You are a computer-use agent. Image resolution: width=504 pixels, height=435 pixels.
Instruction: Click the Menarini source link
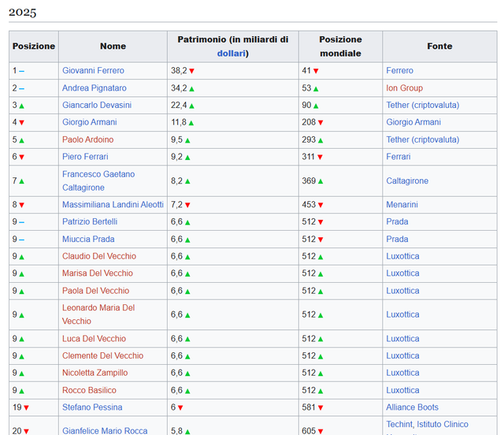[402, 205]
